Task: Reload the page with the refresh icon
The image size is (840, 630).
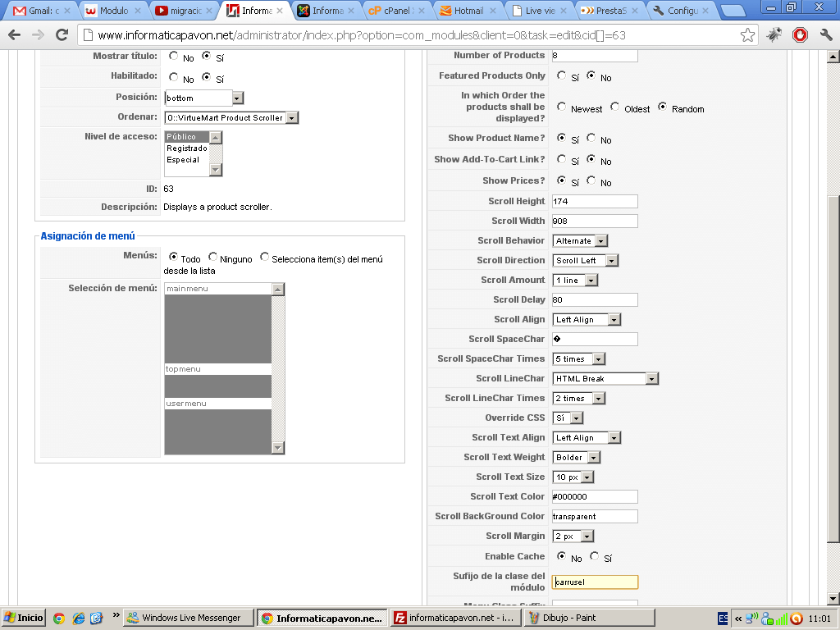Action: (62, 35)
